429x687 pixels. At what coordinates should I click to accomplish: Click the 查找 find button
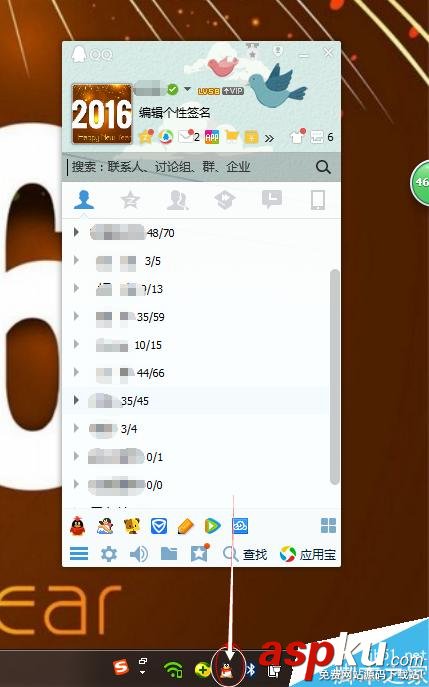(x=245, y=554)
